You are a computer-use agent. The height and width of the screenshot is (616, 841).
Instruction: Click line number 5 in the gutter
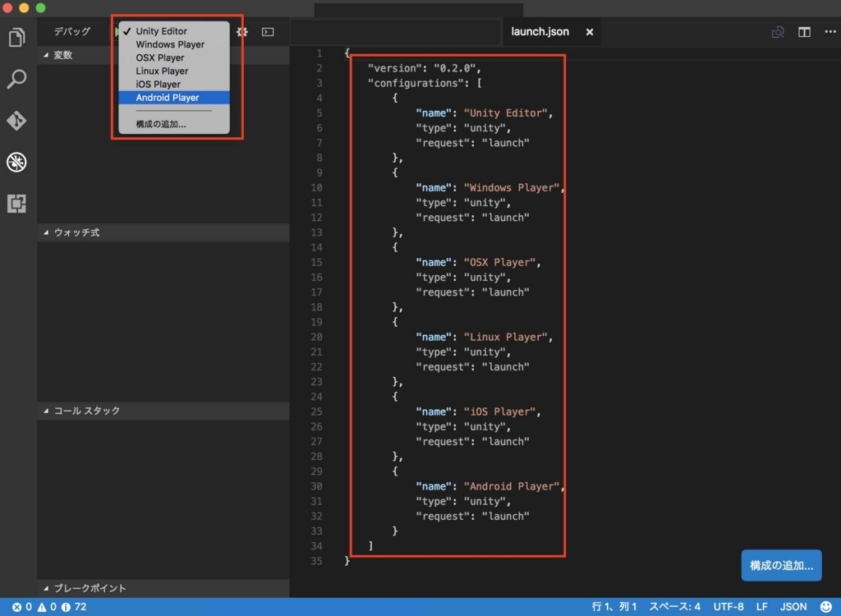point(319,113)
